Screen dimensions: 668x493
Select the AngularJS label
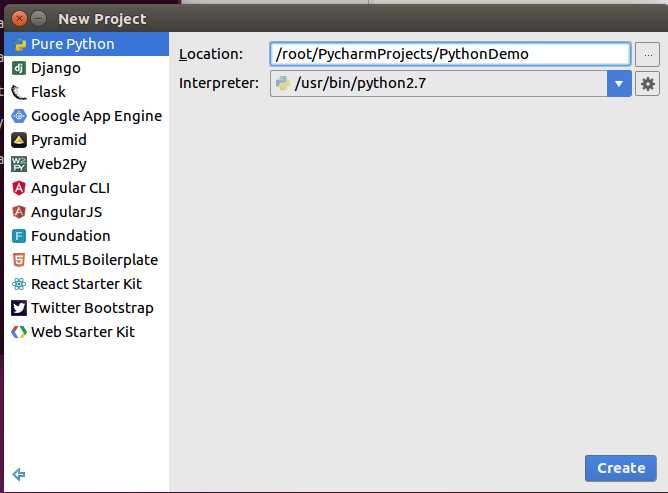pyautogui.click(x=66, y=212)
